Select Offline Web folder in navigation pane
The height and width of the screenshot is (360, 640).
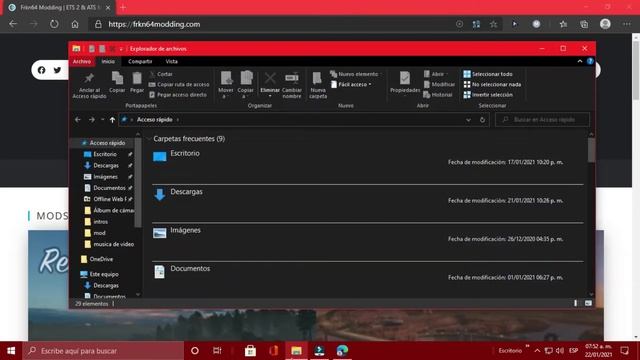click(x=109, y=199)
